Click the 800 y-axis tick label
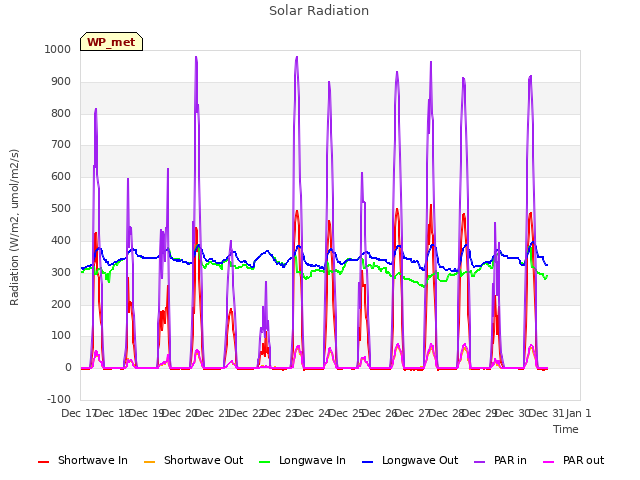Screen dimensions: 640x480 61,113
